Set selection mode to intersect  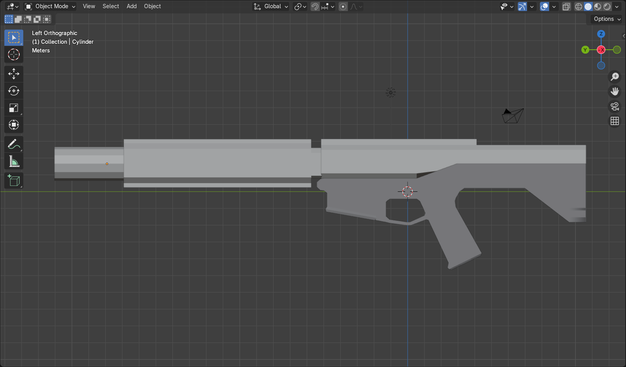tap(47, 19)
